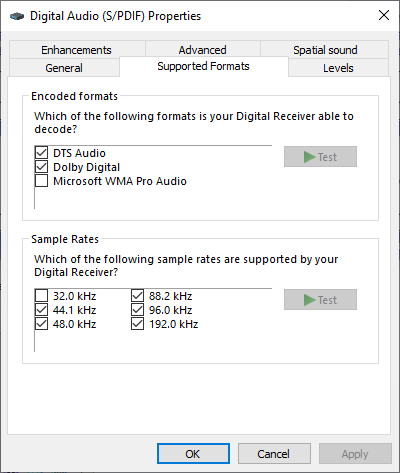
Task: Toggle the 48.0 kHz sample rate
Action: 41,324
